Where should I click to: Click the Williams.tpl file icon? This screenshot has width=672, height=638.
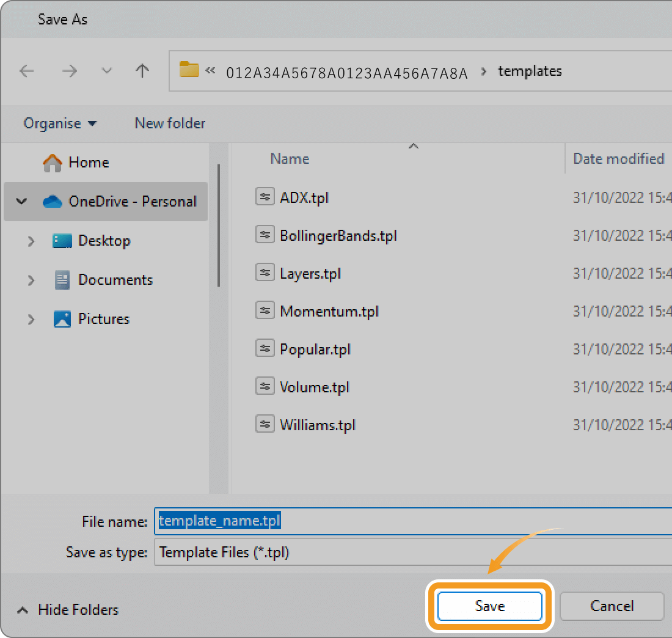pos(265,425)
